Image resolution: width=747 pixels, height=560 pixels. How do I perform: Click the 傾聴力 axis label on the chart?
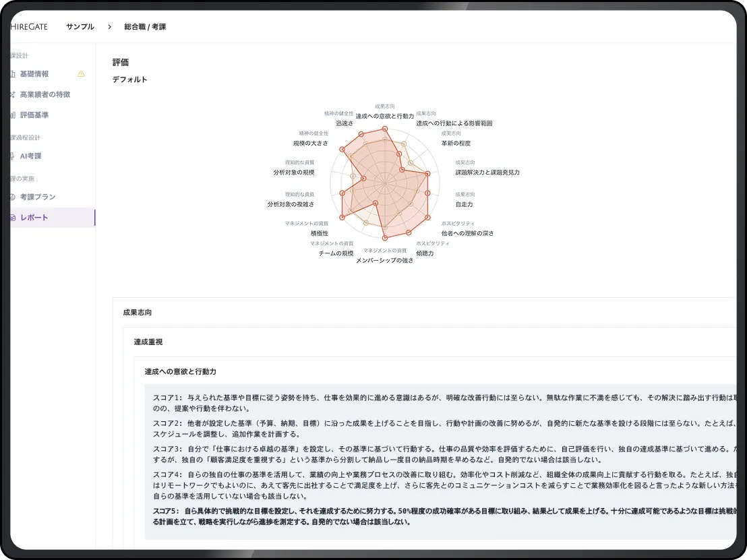pos(425,255)
